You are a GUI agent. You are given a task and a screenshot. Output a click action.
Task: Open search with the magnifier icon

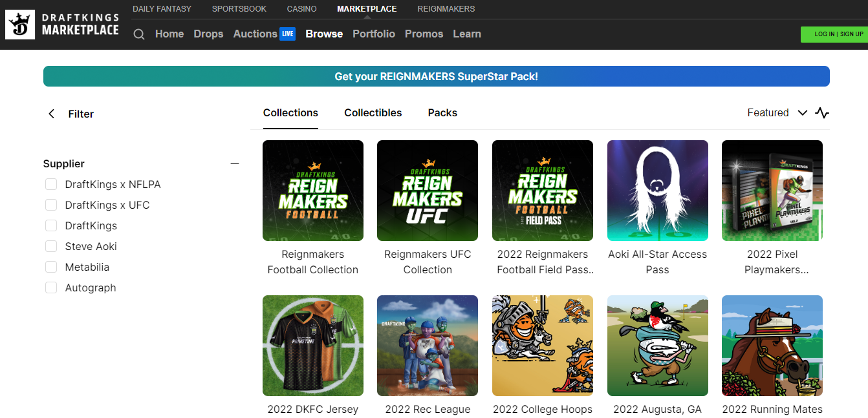point(139,34)
